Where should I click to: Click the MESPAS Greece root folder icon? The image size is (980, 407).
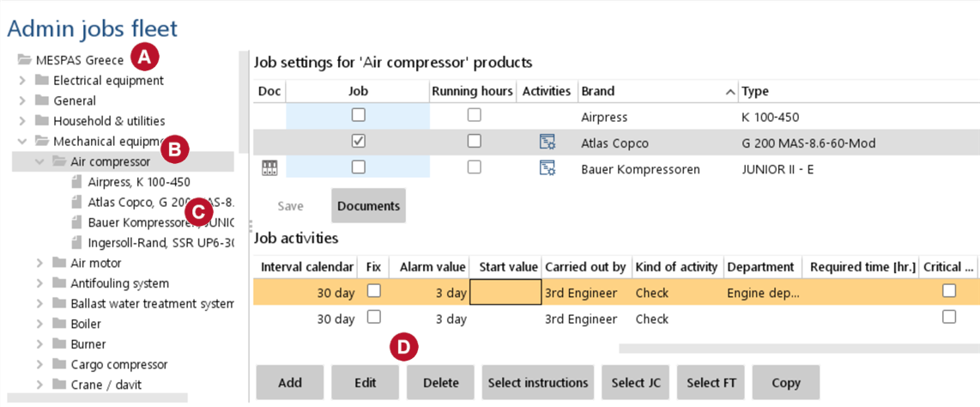point(24,60)
